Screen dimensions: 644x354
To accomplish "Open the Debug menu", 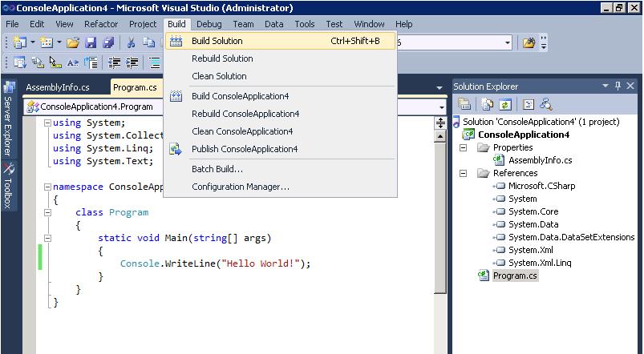I will 209,24.
